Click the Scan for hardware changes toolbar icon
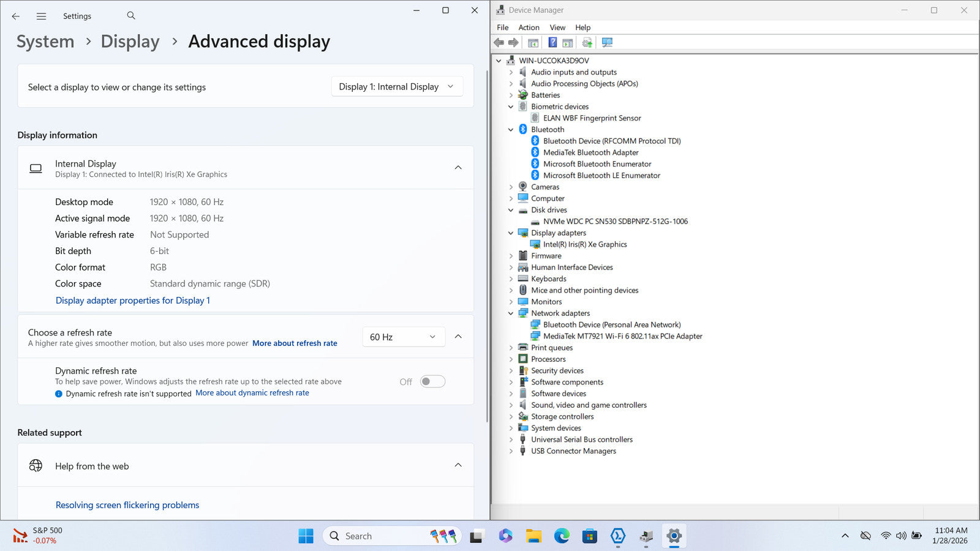The height and width of the screenshot is (551, 980). click(607, 42)
